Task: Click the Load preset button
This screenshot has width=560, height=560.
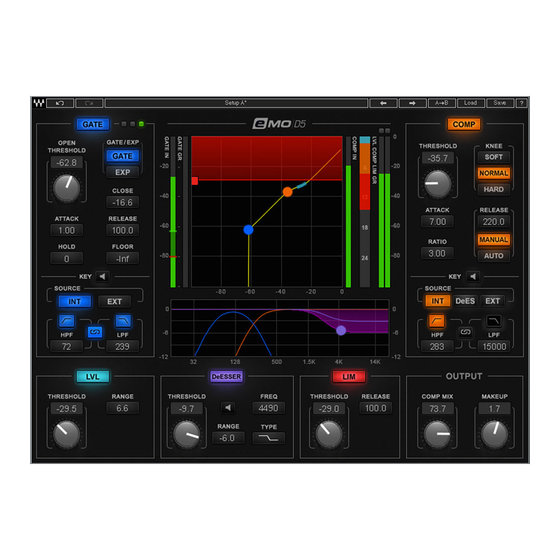Action: [471, 103]
